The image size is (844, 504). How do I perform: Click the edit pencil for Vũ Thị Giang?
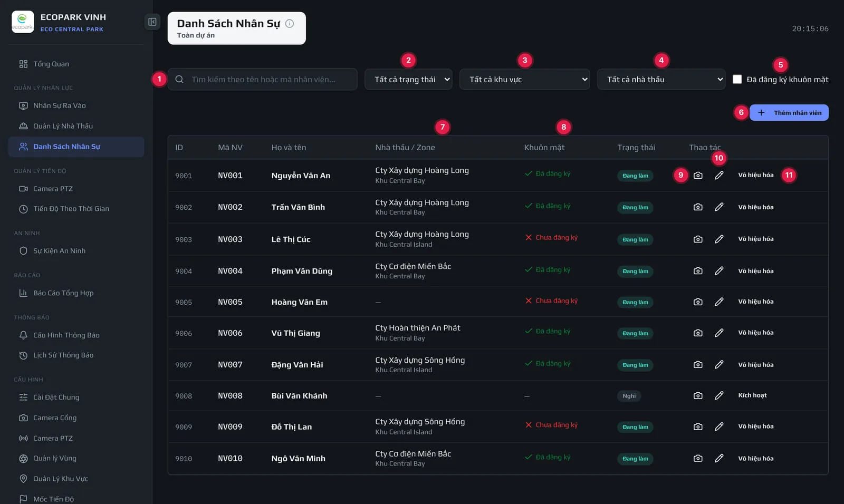(719, 333)
